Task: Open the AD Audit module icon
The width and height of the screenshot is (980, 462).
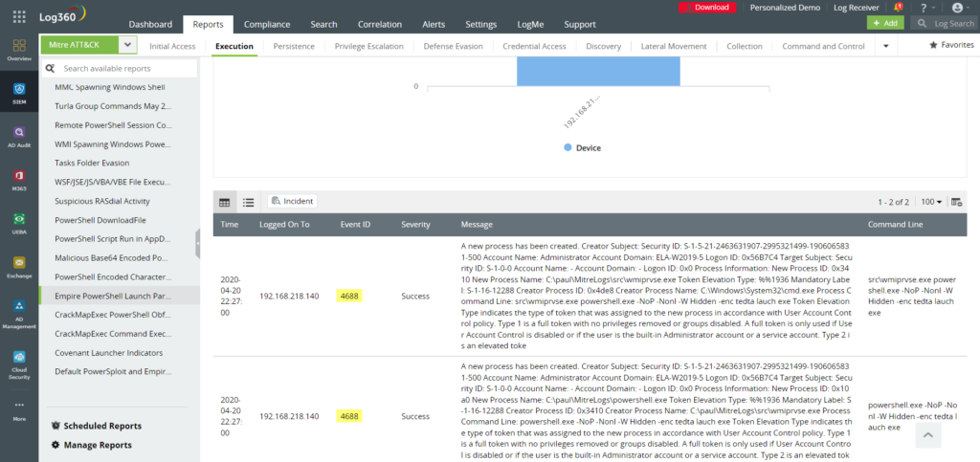Action: pos(18,138)
